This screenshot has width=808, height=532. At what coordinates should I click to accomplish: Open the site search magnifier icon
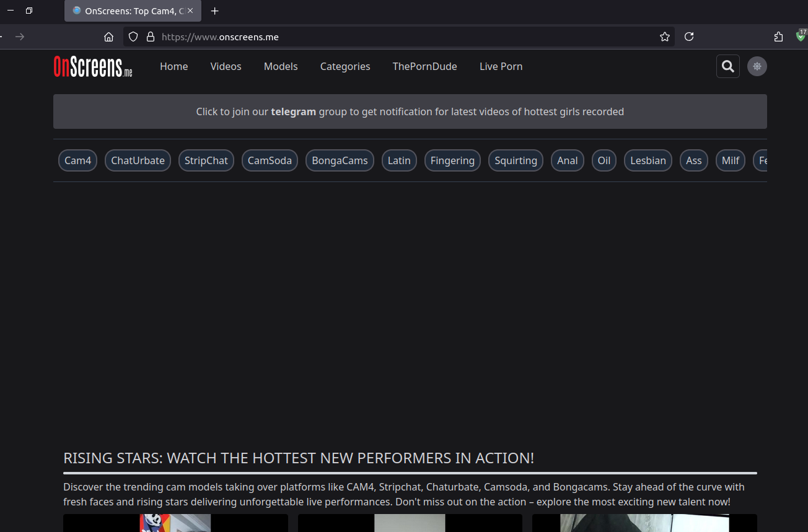[x=728, y=66]
